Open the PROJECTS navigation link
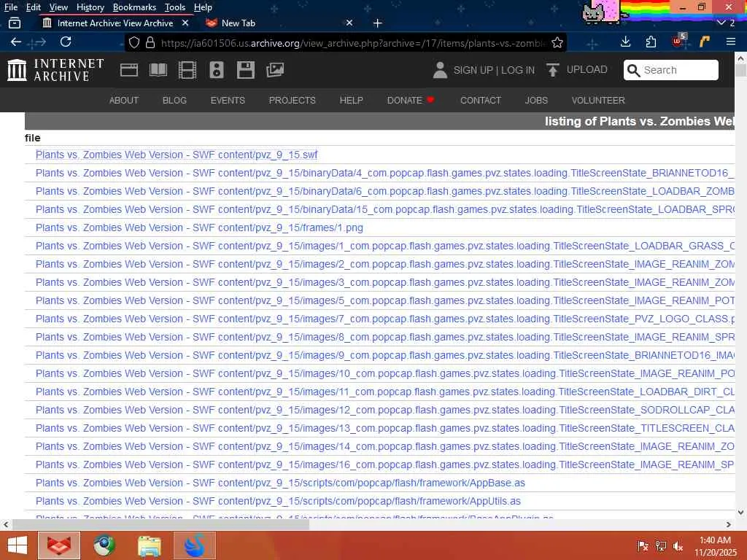 point(292,101)
